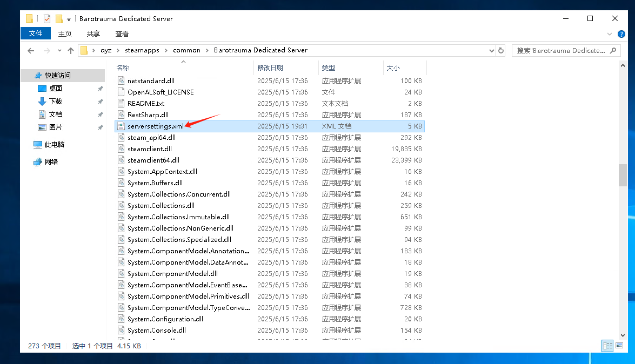Image resolution: width=635 pixels, height=364 pixels.
Task: Click the search magnifier icon
Action: [613, 51]
